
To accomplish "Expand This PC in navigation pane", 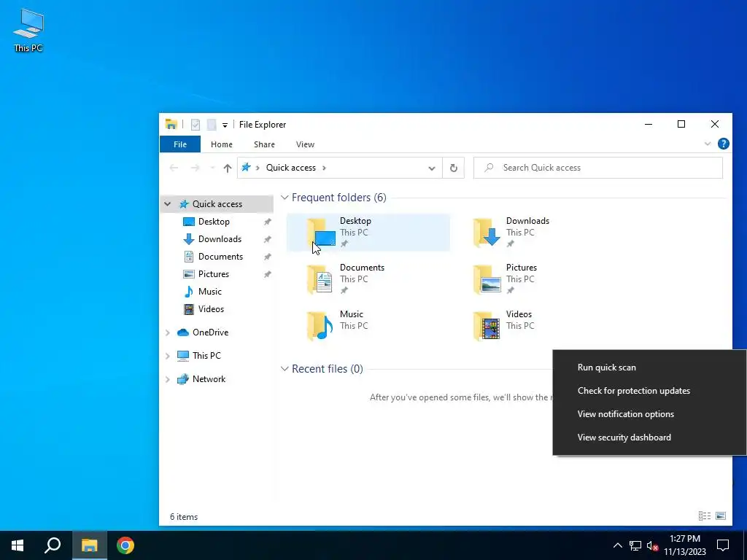I will 168,356.
